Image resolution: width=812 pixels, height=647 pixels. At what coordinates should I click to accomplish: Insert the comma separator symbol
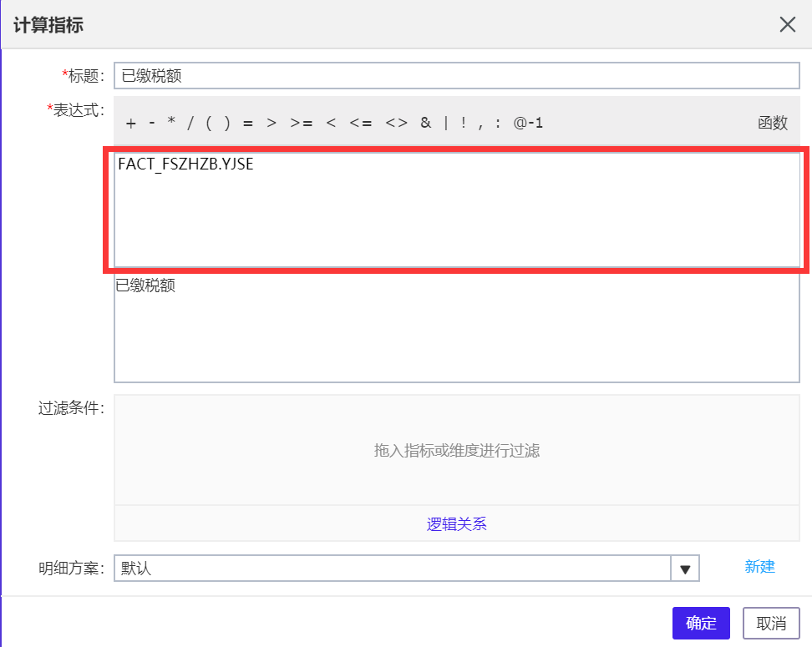tap(480, 124)
